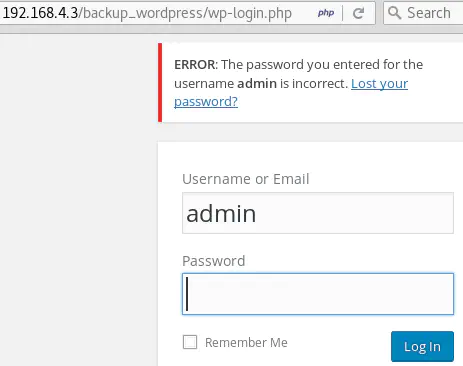Click the backup_wordpress part of URL
Screen dimensions: 463x366
(x=142, y=13)
